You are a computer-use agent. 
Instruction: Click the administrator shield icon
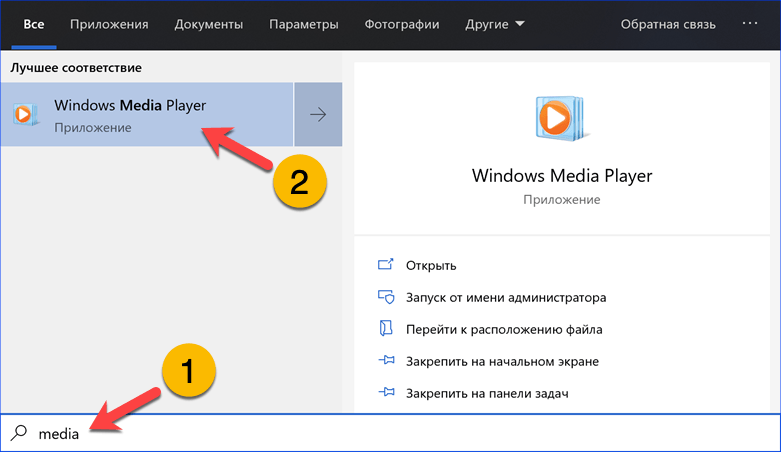pos(386,297)
